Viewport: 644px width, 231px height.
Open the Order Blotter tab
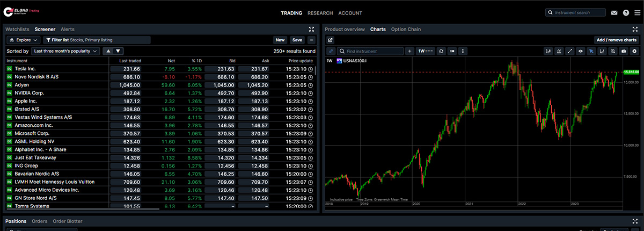[x=68, y=221]
